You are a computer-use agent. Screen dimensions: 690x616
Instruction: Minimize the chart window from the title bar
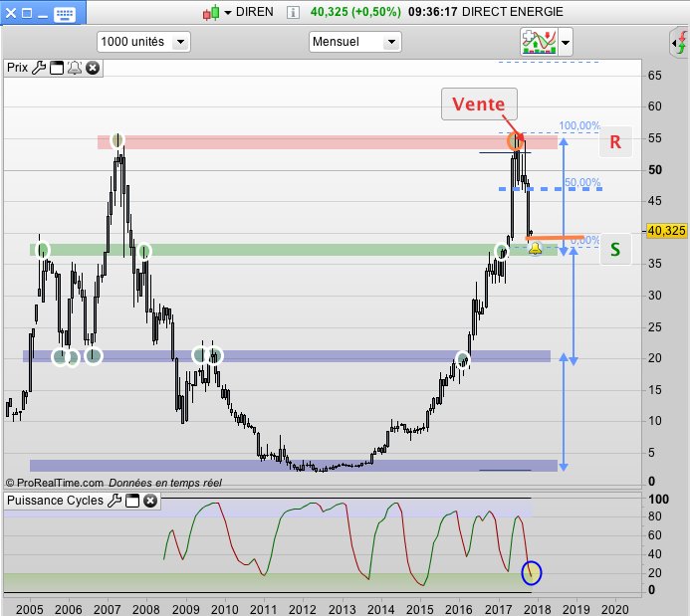coord(43,16)
